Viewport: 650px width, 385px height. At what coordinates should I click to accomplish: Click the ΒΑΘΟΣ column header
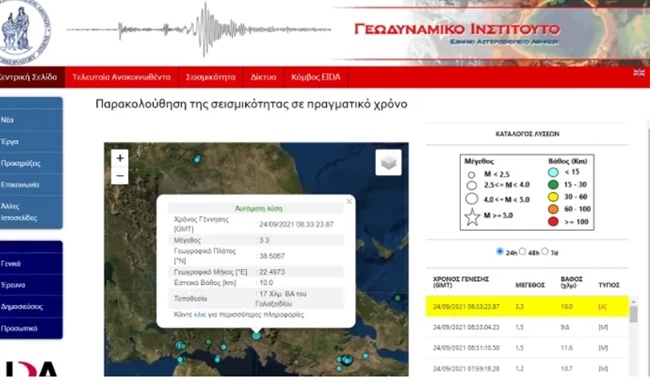(571, 282)
